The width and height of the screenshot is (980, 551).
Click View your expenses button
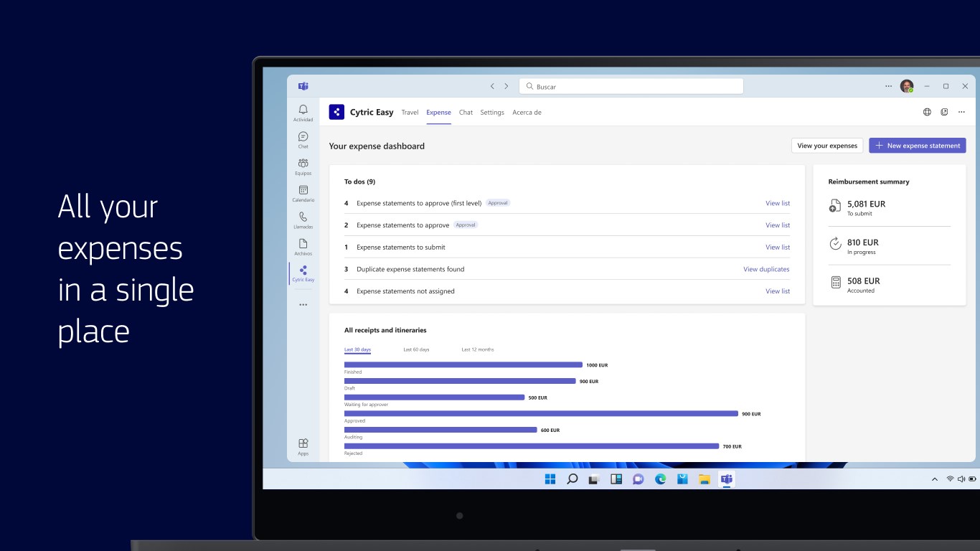(827, 146)
